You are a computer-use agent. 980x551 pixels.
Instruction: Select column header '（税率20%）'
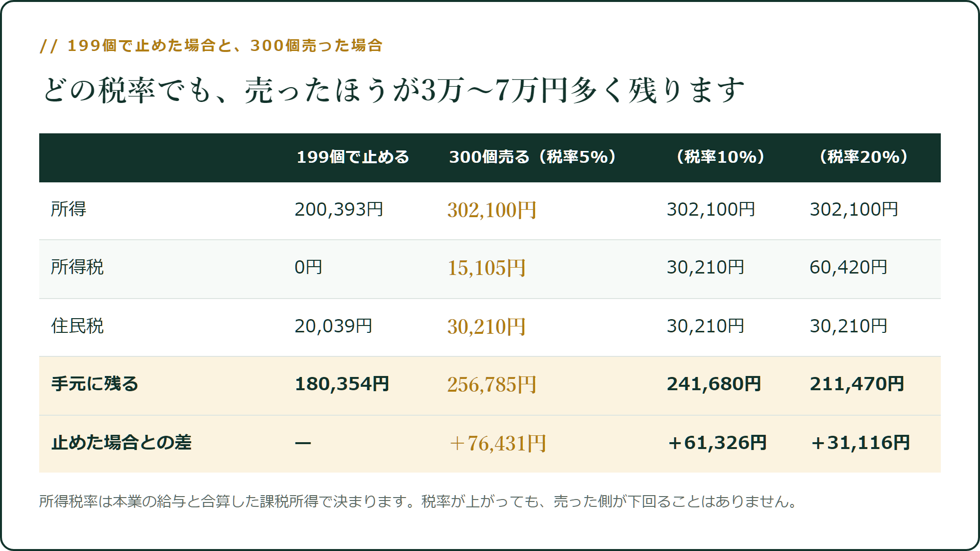point(863,157)
